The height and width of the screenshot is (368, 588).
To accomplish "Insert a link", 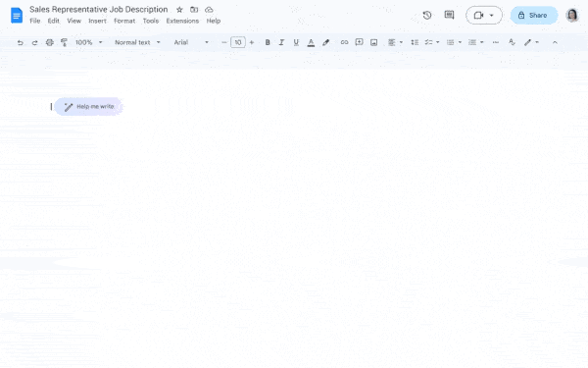I will click(x=344, y=42).
